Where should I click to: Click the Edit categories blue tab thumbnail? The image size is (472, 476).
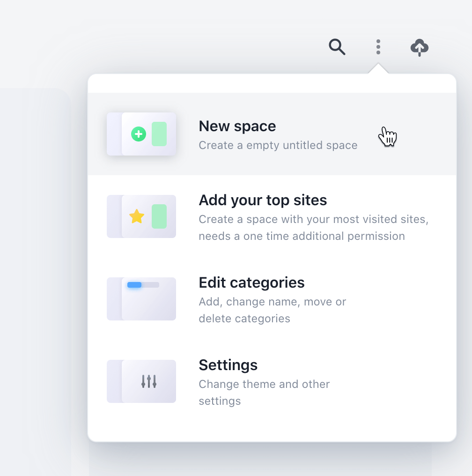pos(141,299)
